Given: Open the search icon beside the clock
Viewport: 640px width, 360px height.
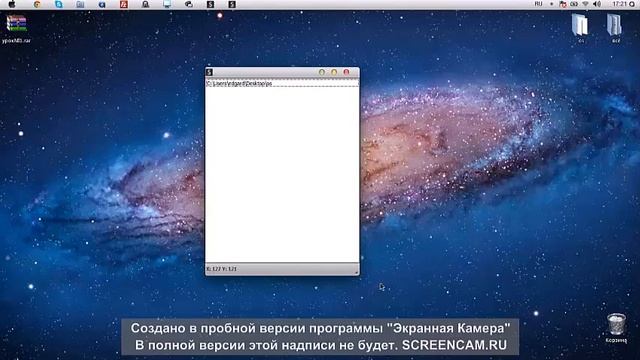Looking at the screenshot, I should point(632,4).
